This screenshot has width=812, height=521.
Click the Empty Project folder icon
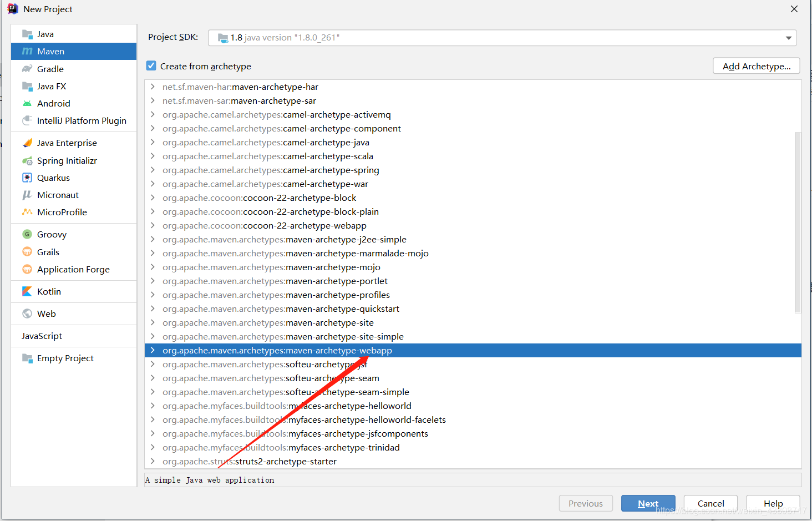[27, 358]
